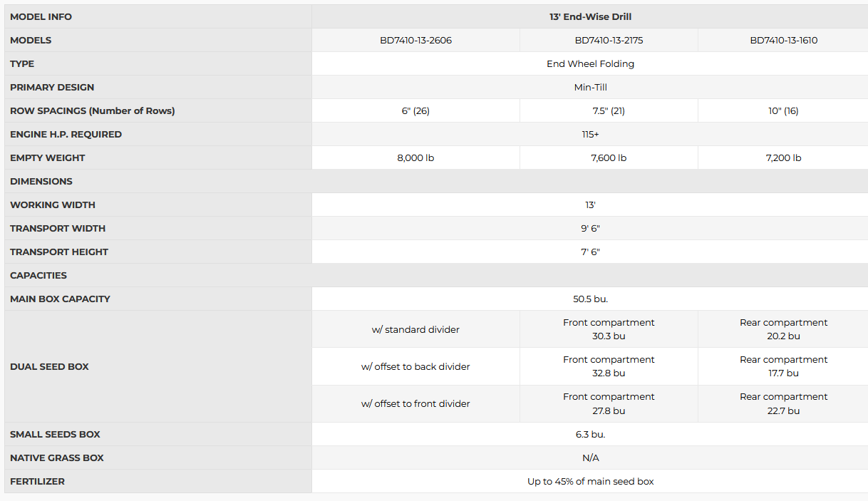Click the Min-Till primary design value
Viewport: 868px width, 501px height.
590,88
